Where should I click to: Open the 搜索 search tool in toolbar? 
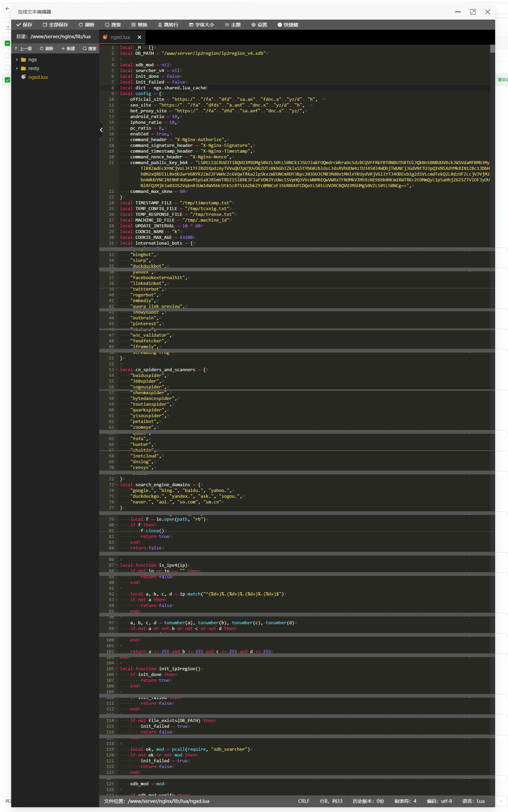click(113, 25)
